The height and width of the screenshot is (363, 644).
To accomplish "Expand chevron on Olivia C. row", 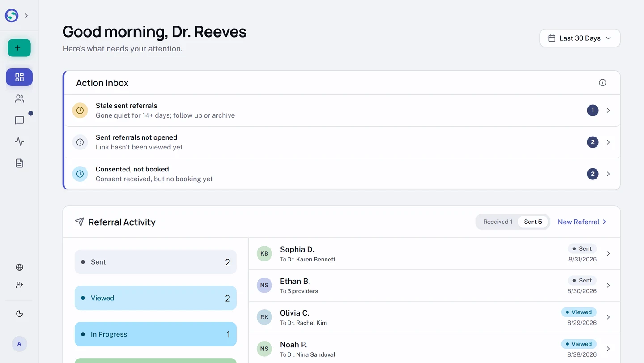I will click(x=608, y=317).
